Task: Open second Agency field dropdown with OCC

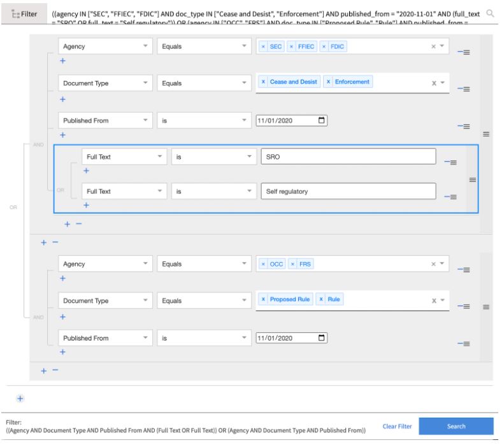Action: 105,264
